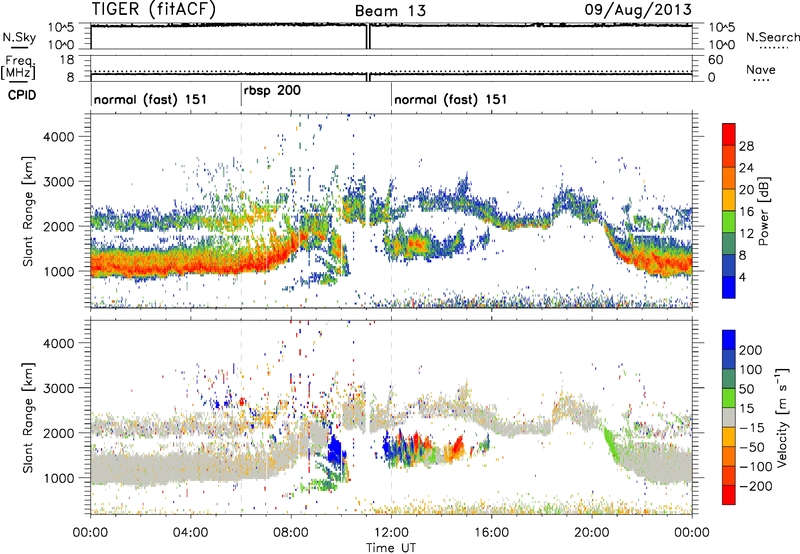Click the second 'normal (fast) 151' label after 12:00

[x=451, y=99]
